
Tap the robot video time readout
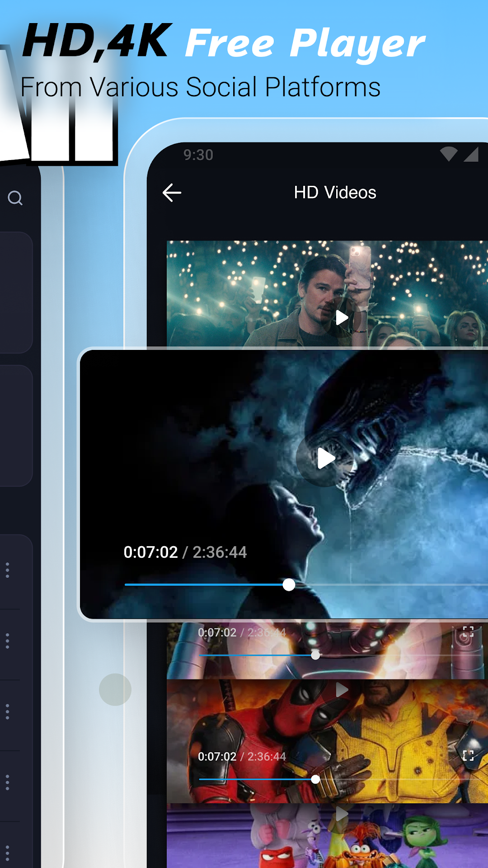(x=242, y=632)
